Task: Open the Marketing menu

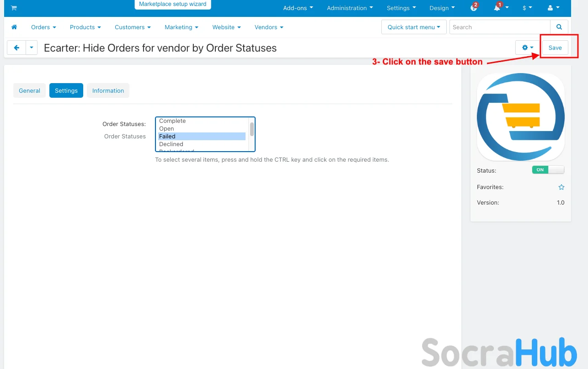Action: [x=182, y=27]
